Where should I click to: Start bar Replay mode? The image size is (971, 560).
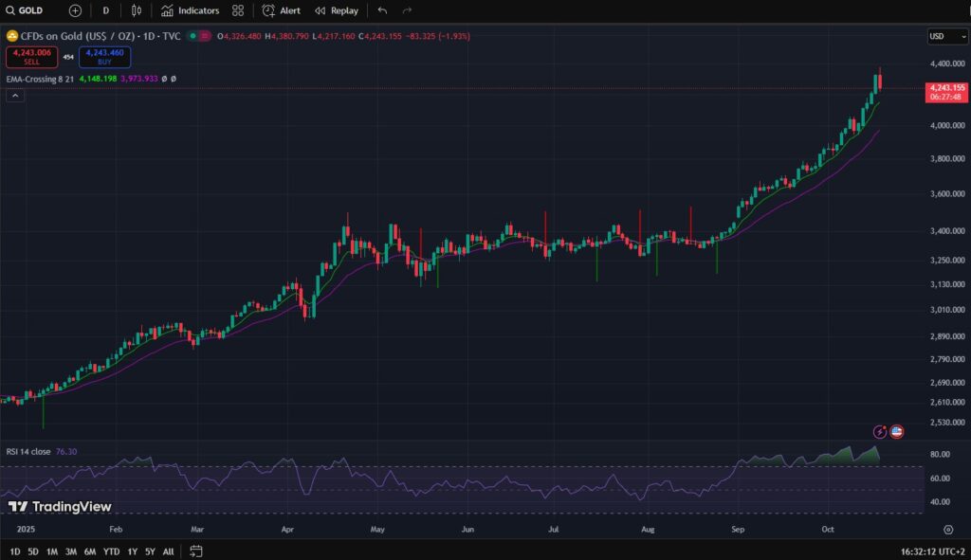point(337,10)
